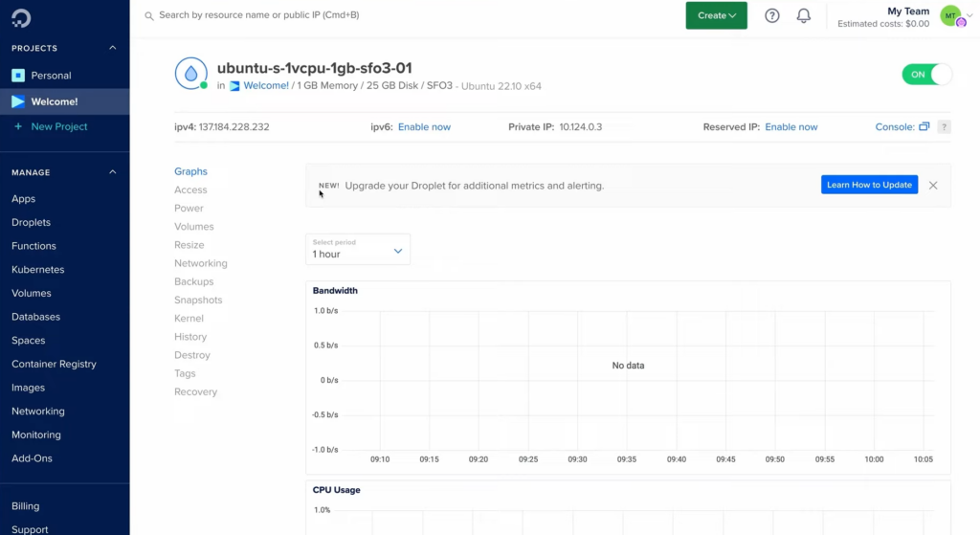Switch to the Networking tab of droplet
The image size is (980, 535).
(201, 263)
